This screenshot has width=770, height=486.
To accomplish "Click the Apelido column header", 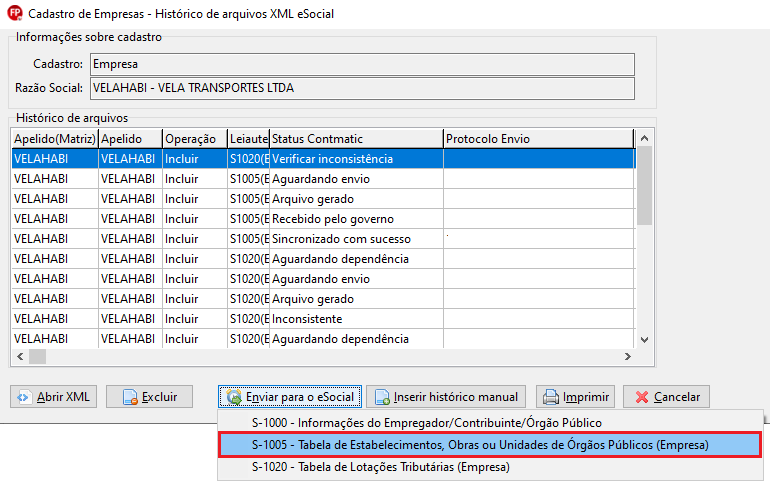I will (131, 139).
